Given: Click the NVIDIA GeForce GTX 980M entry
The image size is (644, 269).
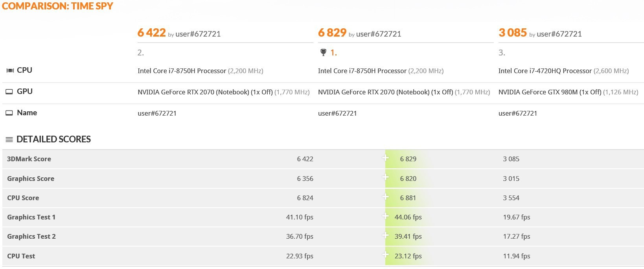Looking at the screenshot, I should pyautogui.click(x=549, y=92).
